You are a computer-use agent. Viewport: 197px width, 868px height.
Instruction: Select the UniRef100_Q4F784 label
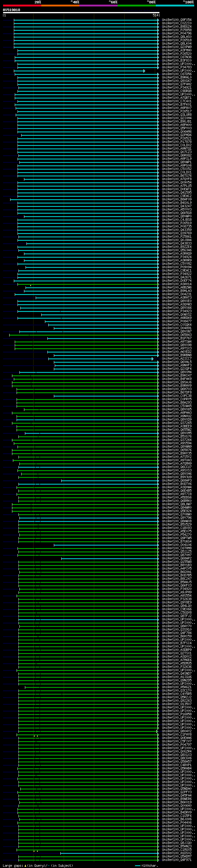[x=176, y=633]
